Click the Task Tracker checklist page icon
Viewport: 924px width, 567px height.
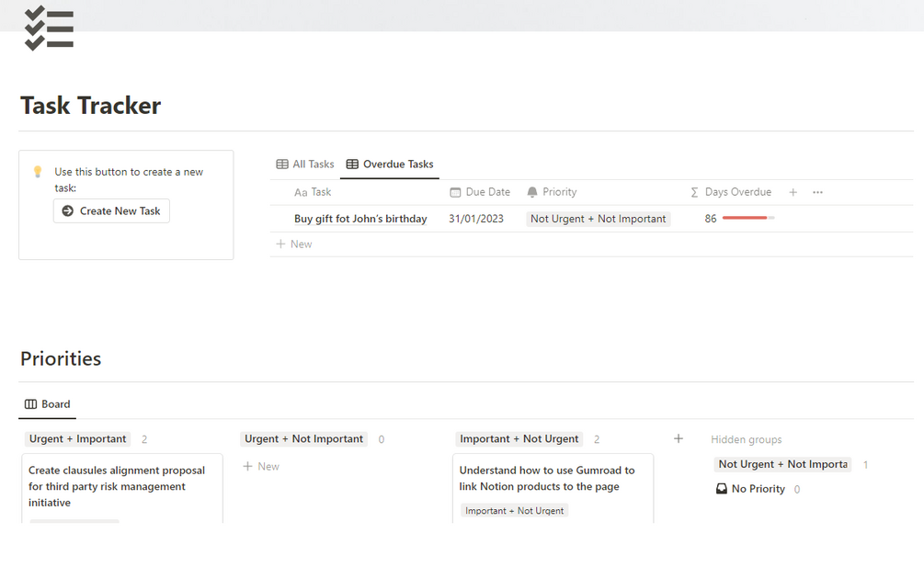click(49, 28)
